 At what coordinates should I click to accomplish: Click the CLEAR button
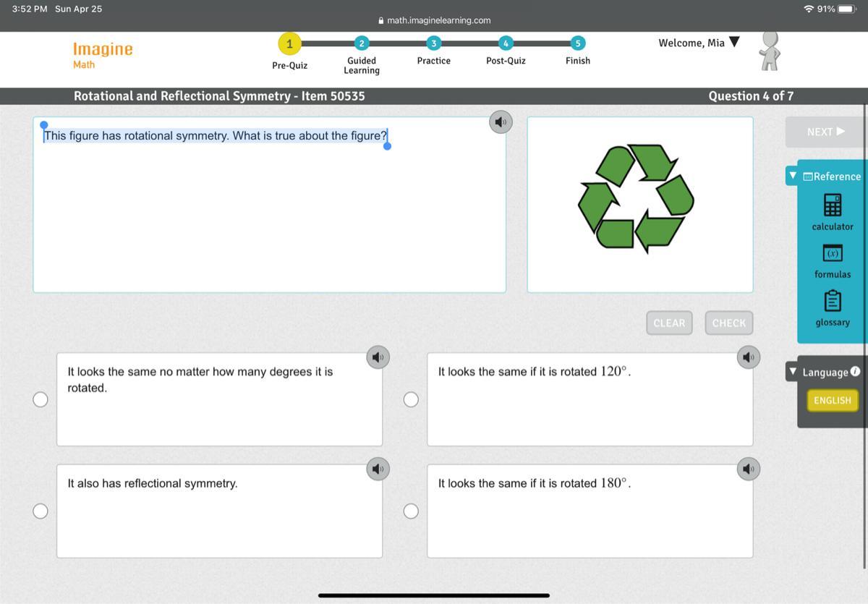tap(669, 323)
